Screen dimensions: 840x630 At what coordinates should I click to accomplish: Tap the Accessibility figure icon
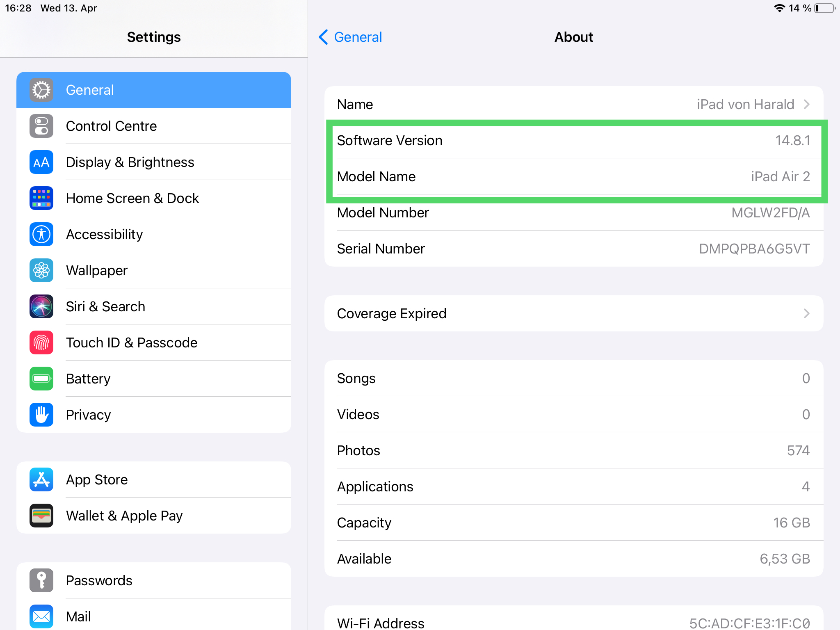(41, 234)
